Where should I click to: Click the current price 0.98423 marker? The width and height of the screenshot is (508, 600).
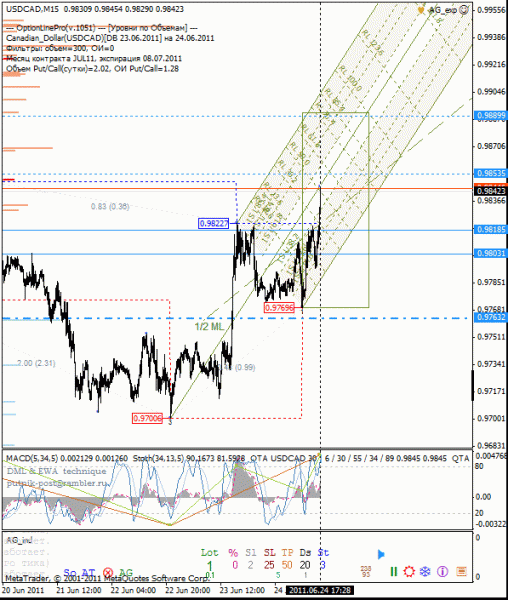pos(491,191)
